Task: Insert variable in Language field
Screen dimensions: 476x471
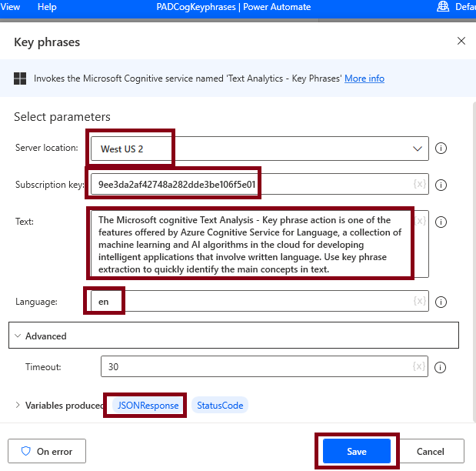Action: 419,302
